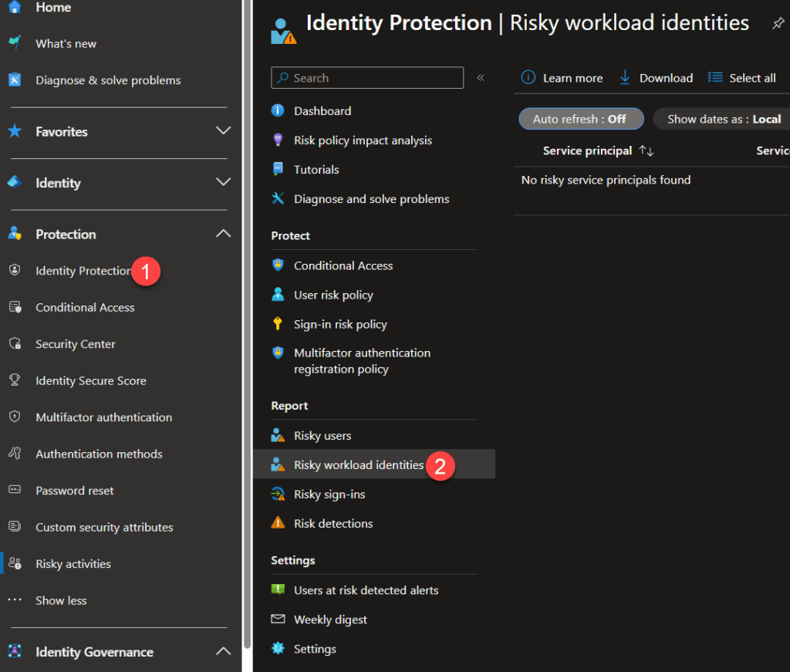Click Show less in the sidebar

(x=61, y=600)
